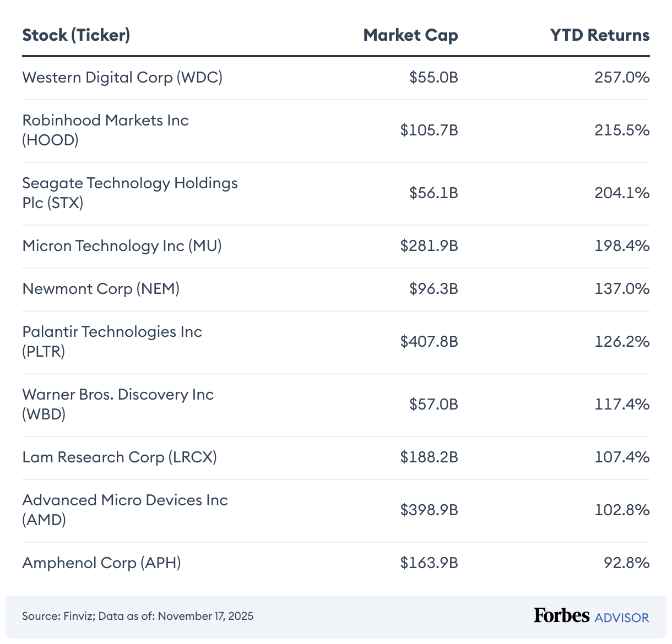Select the Western Digital Corp (WDC) row name
The width and height of the screenshot is (672, 644).
click(x=122, y=78)
